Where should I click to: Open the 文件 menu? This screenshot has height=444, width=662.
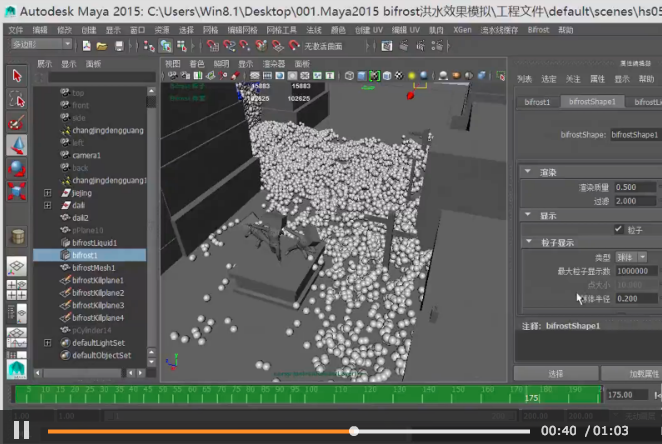pos(16,30)
